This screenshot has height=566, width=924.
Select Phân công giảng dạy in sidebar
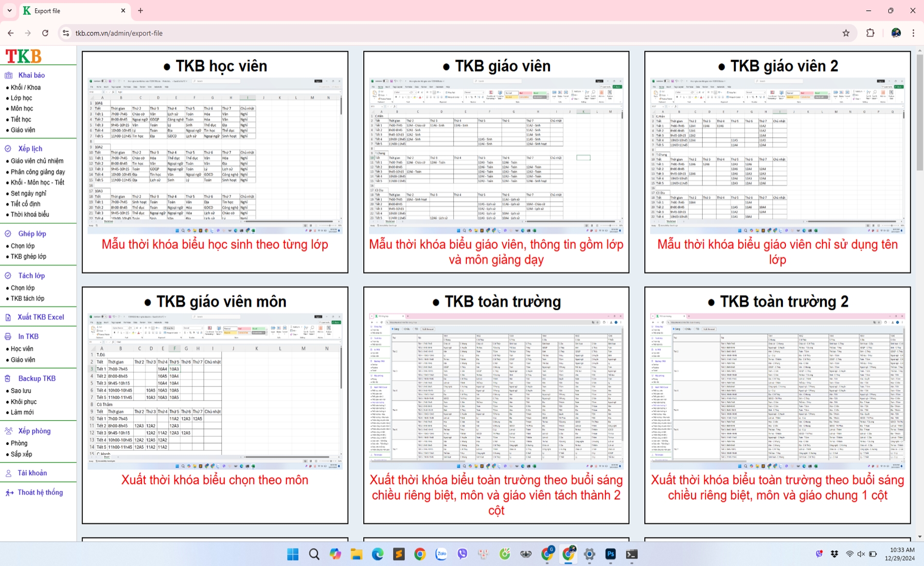(x=38, y=172)
